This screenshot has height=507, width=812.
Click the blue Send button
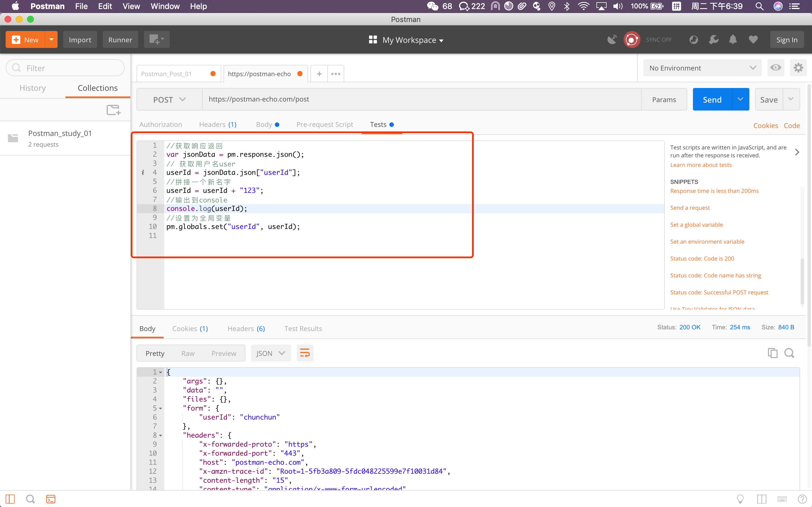pos(712,99)
